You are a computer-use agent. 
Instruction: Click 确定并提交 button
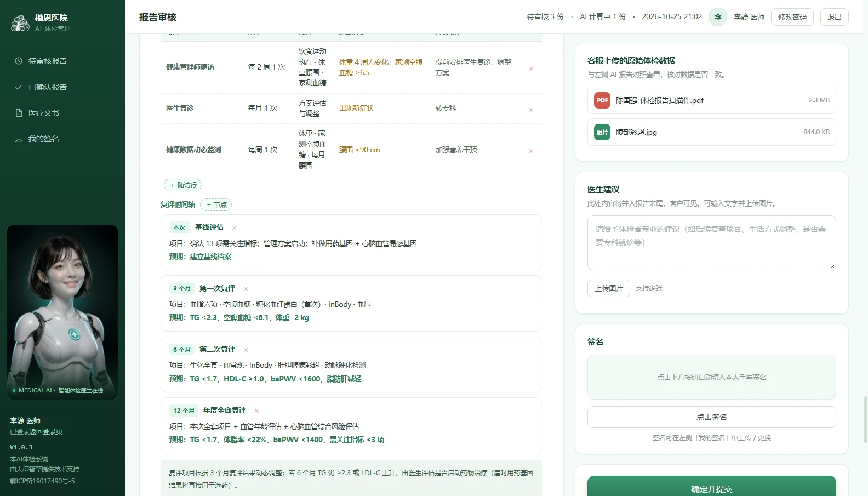712,487
